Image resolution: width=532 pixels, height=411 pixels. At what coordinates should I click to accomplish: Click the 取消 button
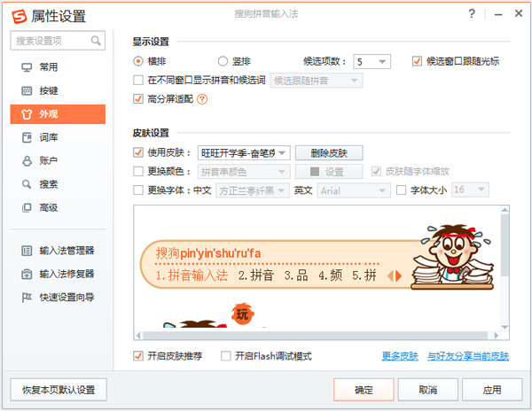pyautogui.click(x=428, y=390)
